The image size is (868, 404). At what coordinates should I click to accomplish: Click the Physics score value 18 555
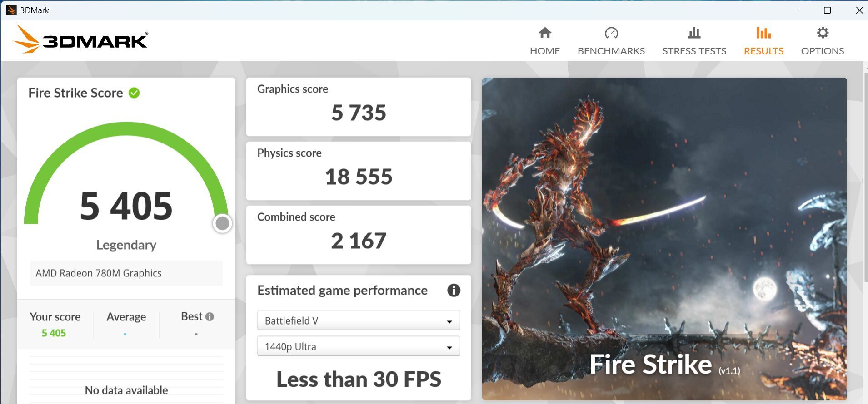click(x=359, y=177)
